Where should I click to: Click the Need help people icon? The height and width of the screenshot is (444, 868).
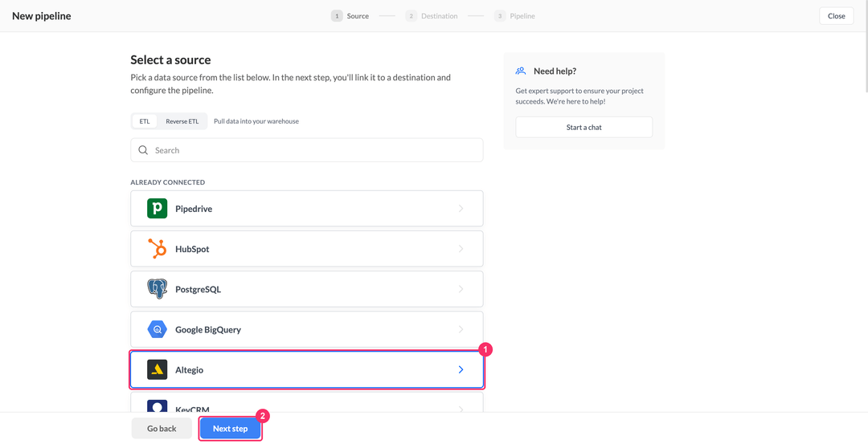520,71
